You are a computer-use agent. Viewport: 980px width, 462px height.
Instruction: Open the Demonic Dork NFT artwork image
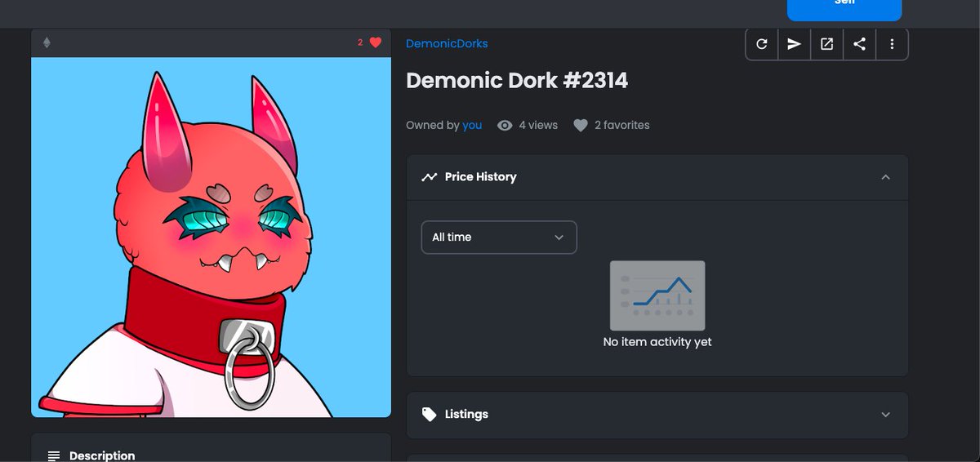pyautogui.click(x=211, y=237)
